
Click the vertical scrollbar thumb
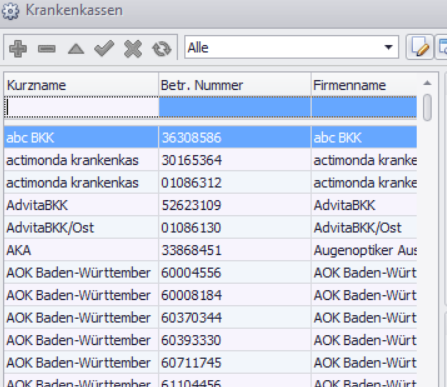[427, 107]
